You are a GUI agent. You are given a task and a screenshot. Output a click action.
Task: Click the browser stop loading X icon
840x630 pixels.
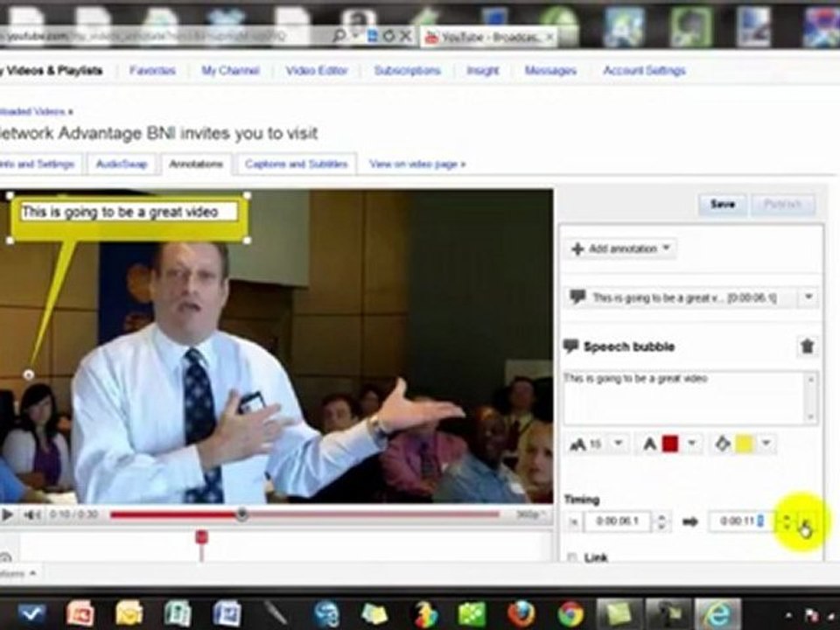point(405,37)
